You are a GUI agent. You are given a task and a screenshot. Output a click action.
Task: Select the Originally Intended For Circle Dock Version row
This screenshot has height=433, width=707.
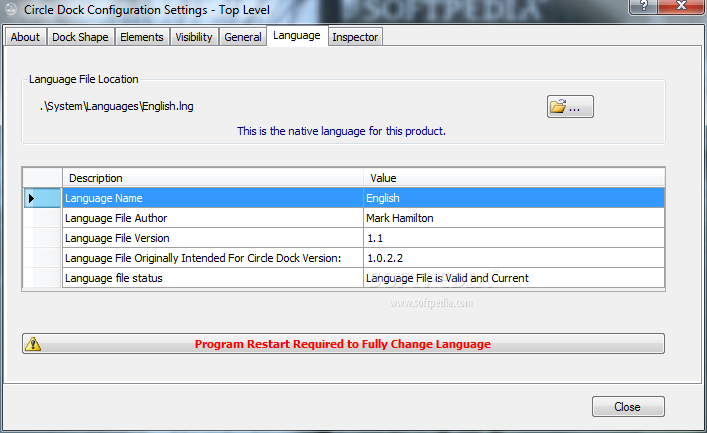[x=344, y=258]
